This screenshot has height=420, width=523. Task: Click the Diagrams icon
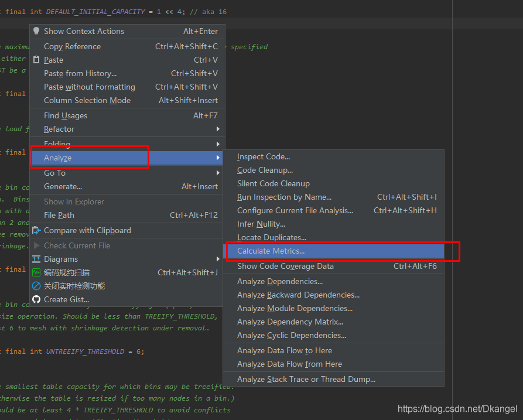[37, 259]
